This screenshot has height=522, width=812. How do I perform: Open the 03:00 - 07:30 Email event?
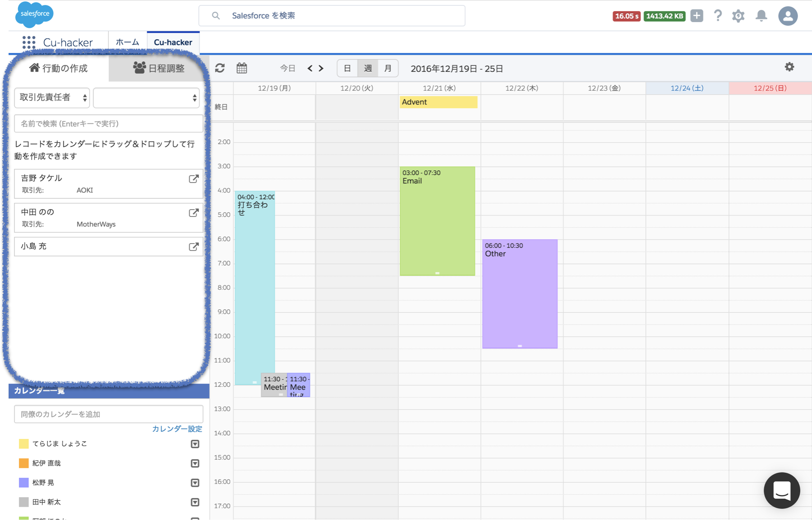tap(438, 221)
